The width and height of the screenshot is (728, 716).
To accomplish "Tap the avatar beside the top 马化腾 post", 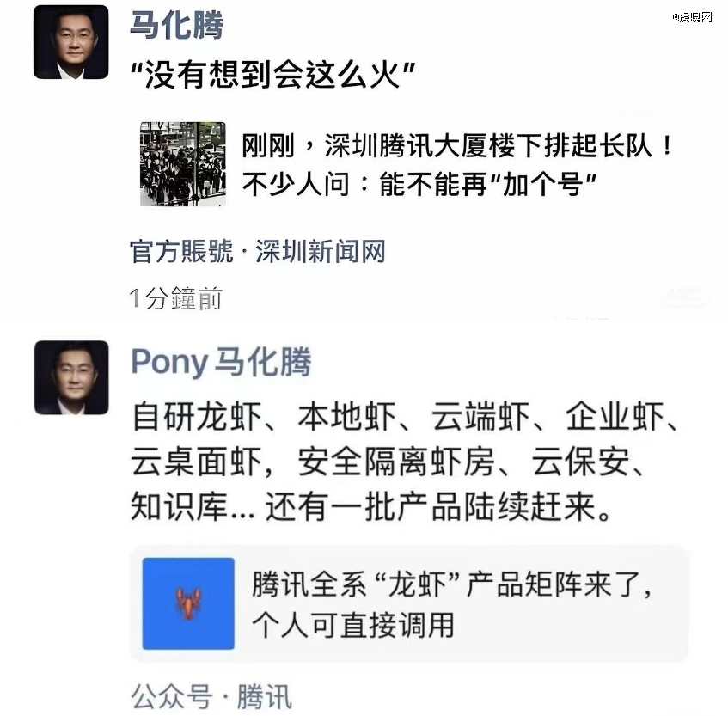I will tap(71, 42).
